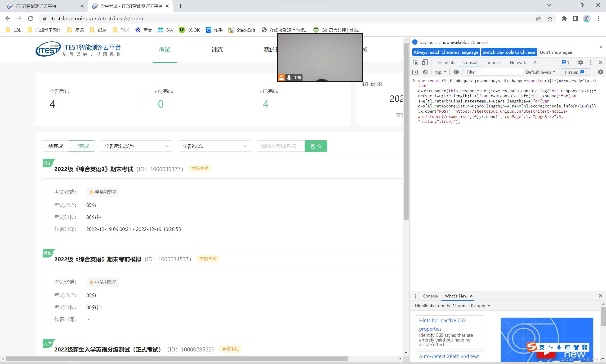
Task: Select the 已完成 filter toggle
Action: (x=82, y=146)
